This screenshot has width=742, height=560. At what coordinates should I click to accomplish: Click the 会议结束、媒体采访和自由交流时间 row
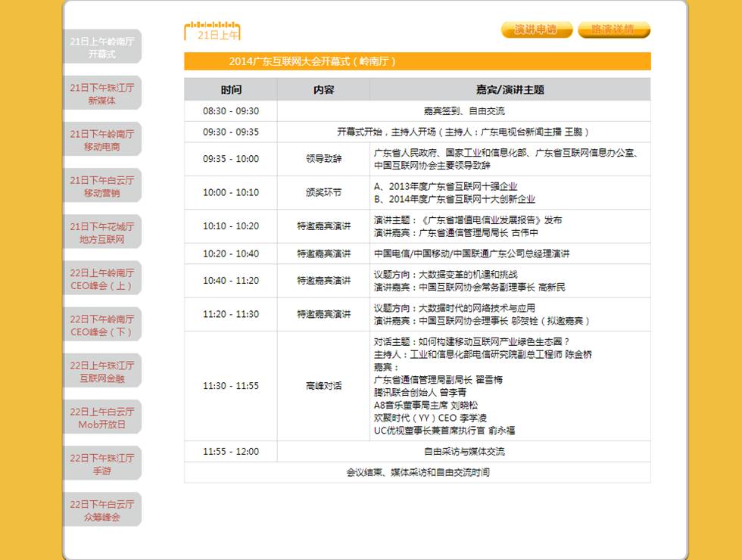pos(417,472)
